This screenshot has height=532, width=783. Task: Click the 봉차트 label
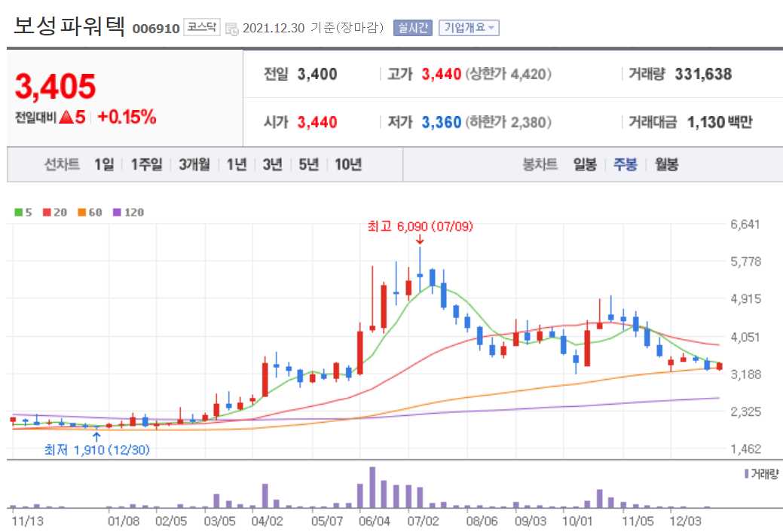point(540,164)
